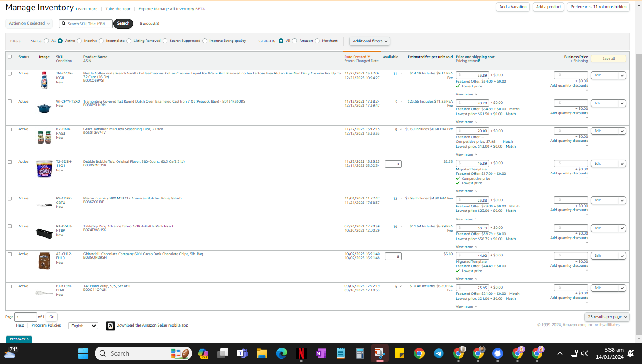Click Match beside Lowest price $61.50
Screen dimensions: 642x364
point(511,114)
